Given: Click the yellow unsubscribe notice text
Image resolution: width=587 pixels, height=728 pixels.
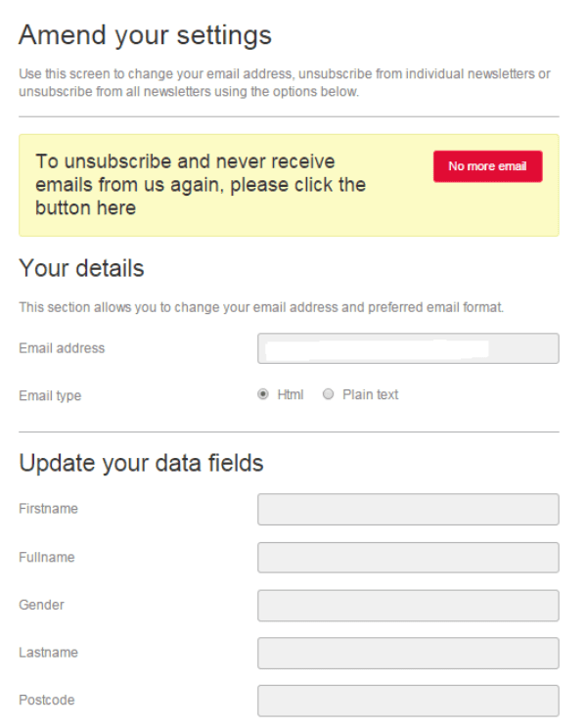Looking at the screenshot, I should click(x=201, y=185).
